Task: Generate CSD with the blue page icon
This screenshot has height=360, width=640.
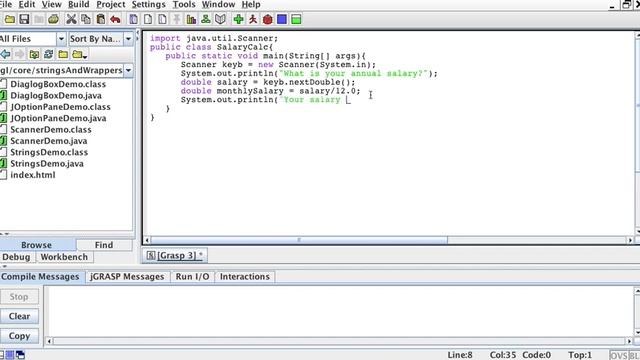Action: 133,19
